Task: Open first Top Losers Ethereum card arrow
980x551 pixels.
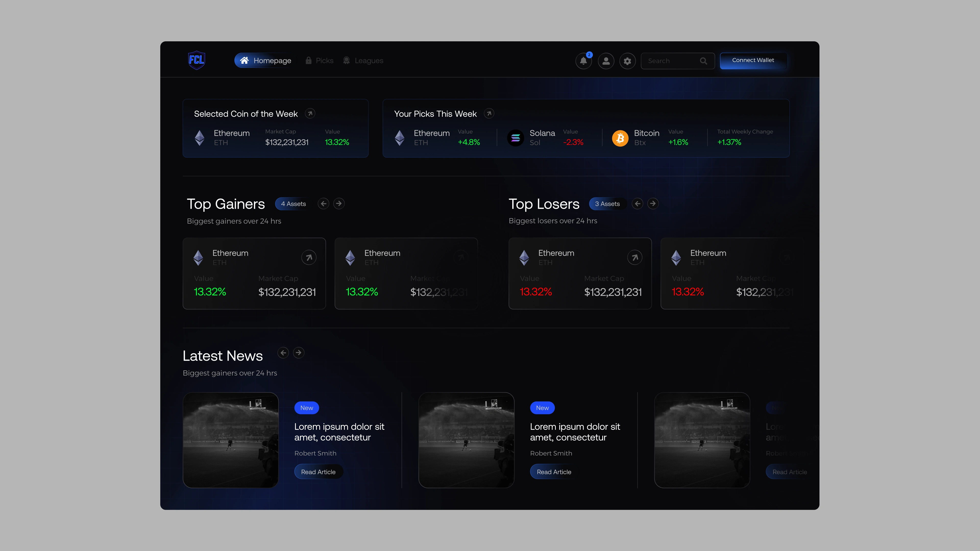Action: tap(634, 257)
